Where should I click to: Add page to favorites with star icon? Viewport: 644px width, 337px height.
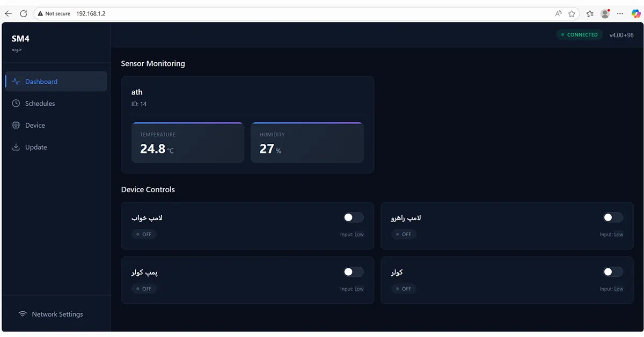[572, 13]
